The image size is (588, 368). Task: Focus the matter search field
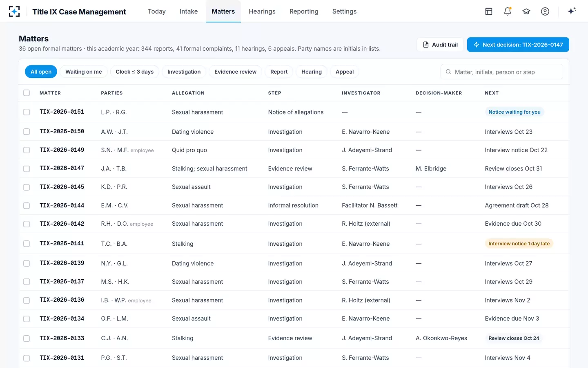(502, 72)
